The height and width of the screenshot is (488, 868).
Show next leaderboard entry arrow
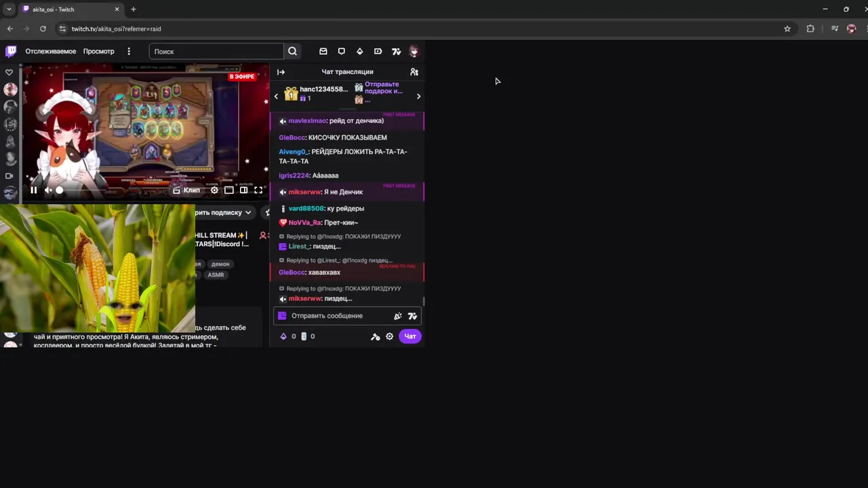pyautogui.click(x=418, y=96)
